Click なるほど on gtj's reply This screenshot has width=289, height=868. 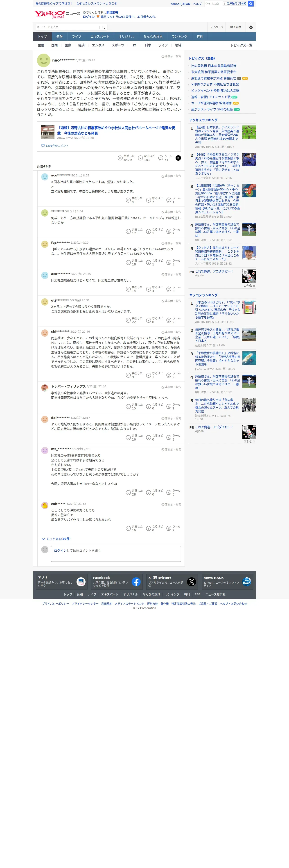pos(148,320)
